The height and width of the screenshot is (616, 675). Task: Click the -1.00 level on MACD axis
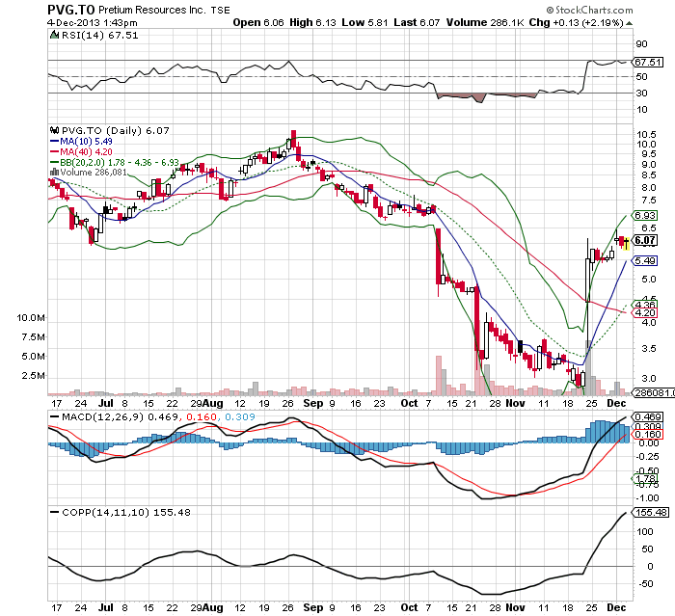pyautogui.click(x=647, y=498)
